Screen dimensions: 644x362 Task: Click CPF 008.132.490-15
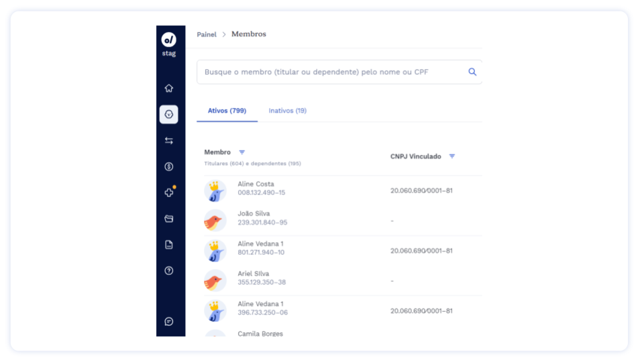[261, 193]
